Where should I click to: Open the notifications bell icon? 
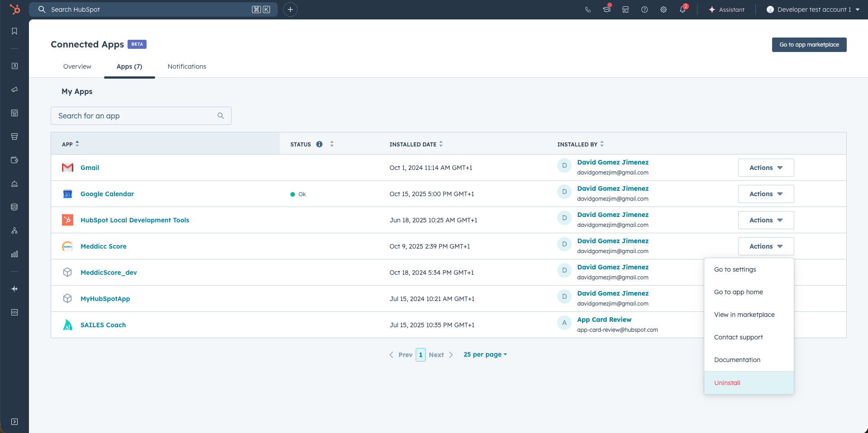tap(682, 9)
